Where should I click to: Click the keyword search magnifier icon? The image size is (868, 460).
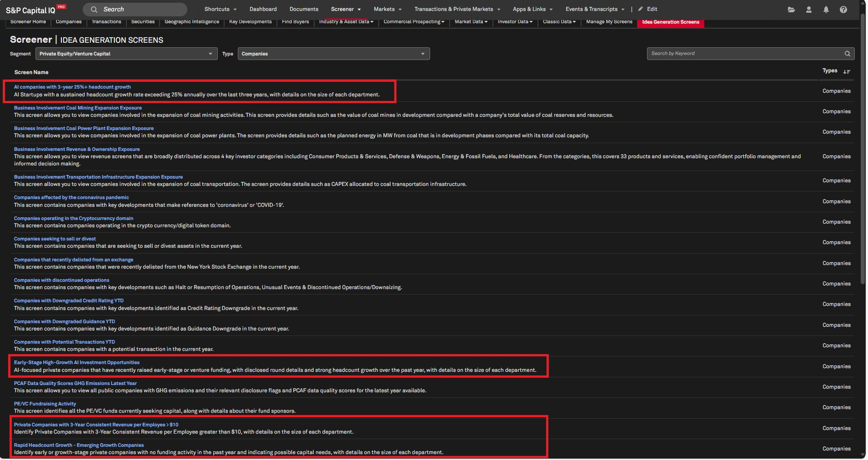[848, 54]
